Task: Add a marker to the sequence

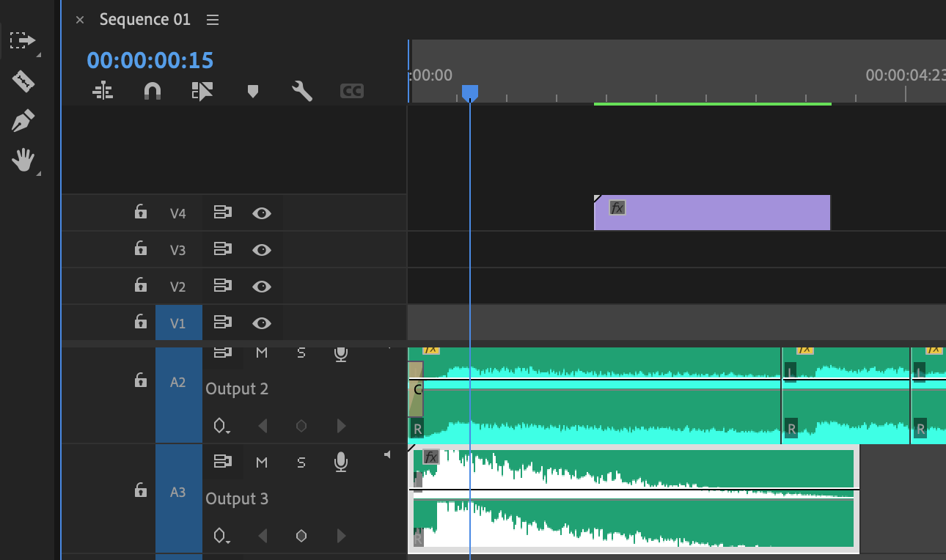Action: pos(252,91)
